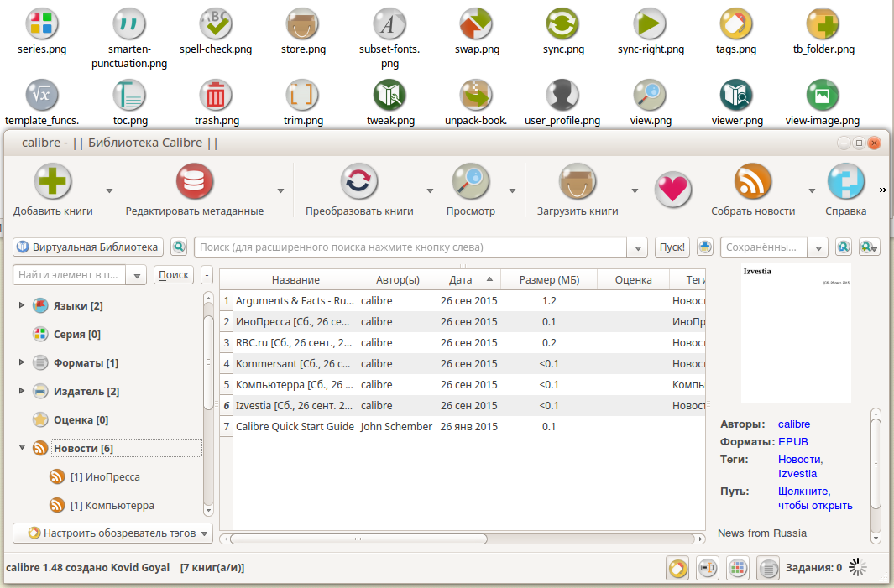Toggle the book details icon in status bar
894x588 pixels.
pos(768,568)
